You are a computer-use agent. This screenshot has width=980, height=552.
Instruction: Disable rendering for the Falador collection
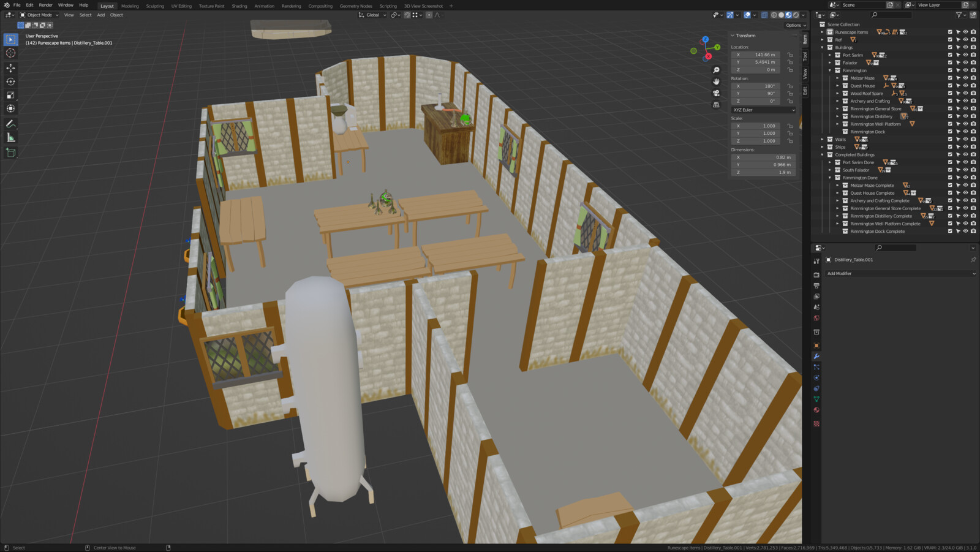tap(973, 62)
